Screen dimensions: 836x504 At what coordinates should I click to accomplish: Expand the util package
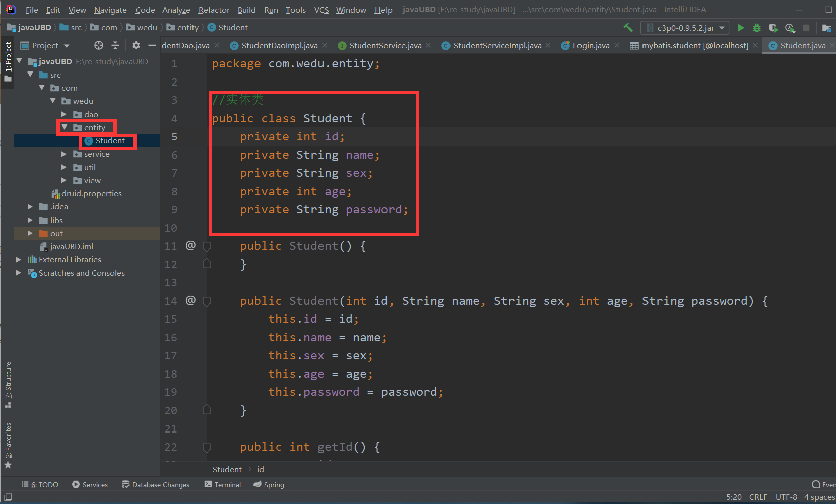coord(64,167)
